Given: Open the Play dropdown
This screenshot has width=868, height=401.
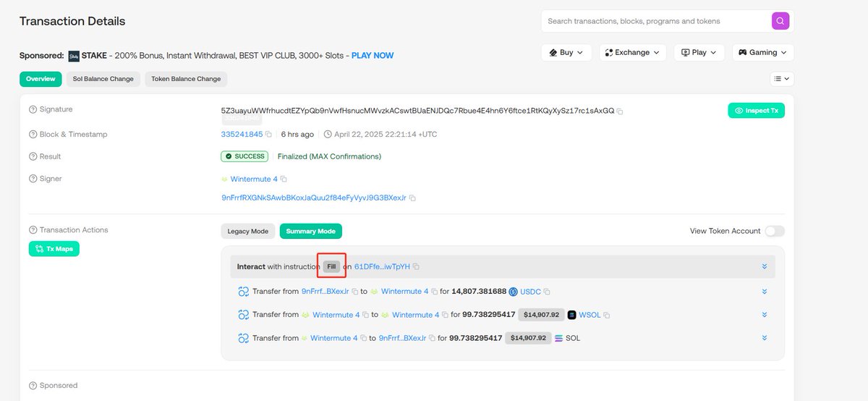Looking at the screenshot, I should 699,52.
